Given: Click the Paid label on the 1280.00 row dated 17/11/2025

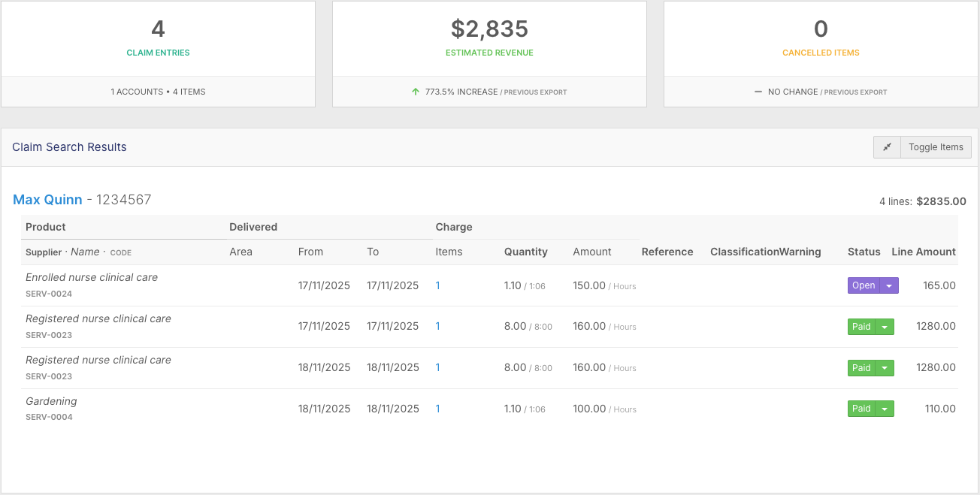Looking at the screenshot, I should click(861, 327).
